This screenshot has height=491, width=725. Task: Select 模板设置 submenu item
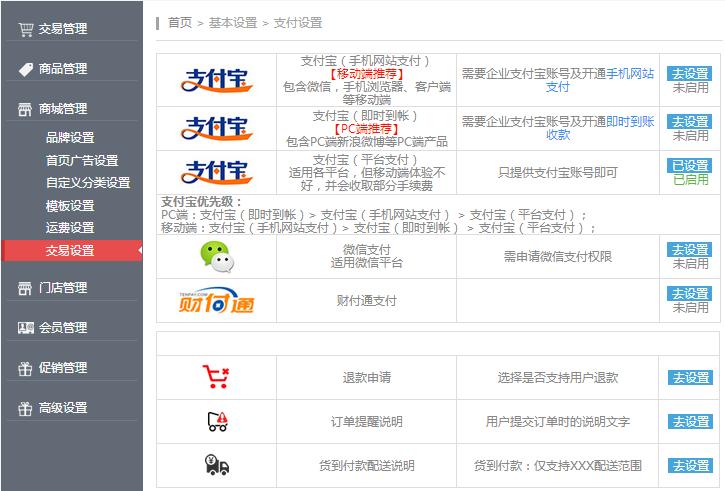pos(70,206)
